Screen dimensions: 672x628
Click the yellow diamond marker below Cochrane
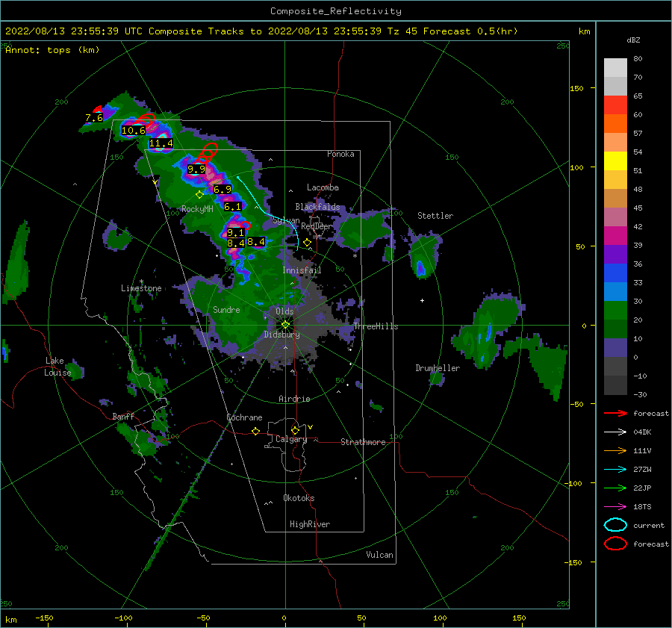click(x=255, y=431)
